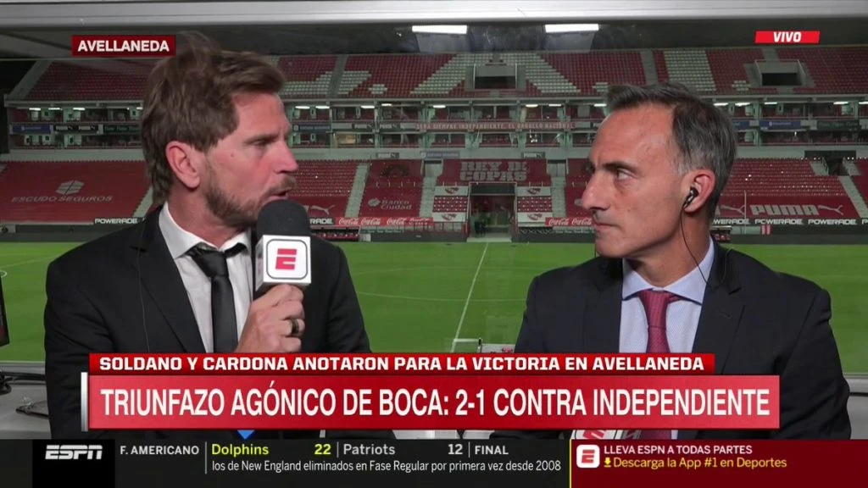Viewport: 868px width, 488px height.
Task: Click the REY DE COPAS stadium sign
Action: click(x=492, y=172)
